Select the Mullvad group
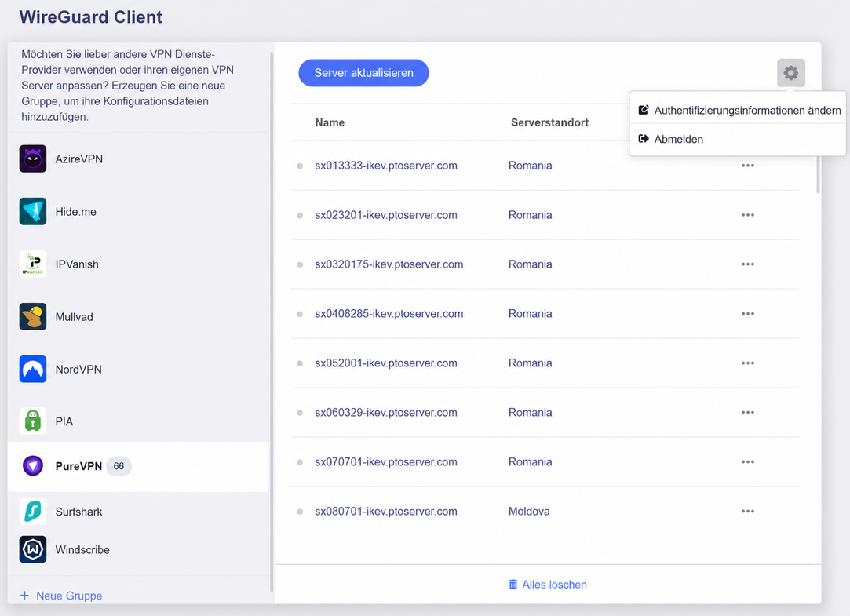Screen dimensions: 850x616 point(138,316)
